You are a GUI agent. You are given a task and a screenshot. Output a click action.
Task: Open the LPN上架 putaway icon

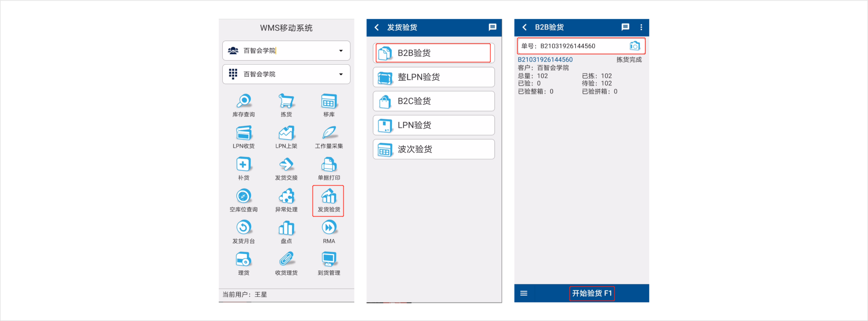(x=286, y=133)
